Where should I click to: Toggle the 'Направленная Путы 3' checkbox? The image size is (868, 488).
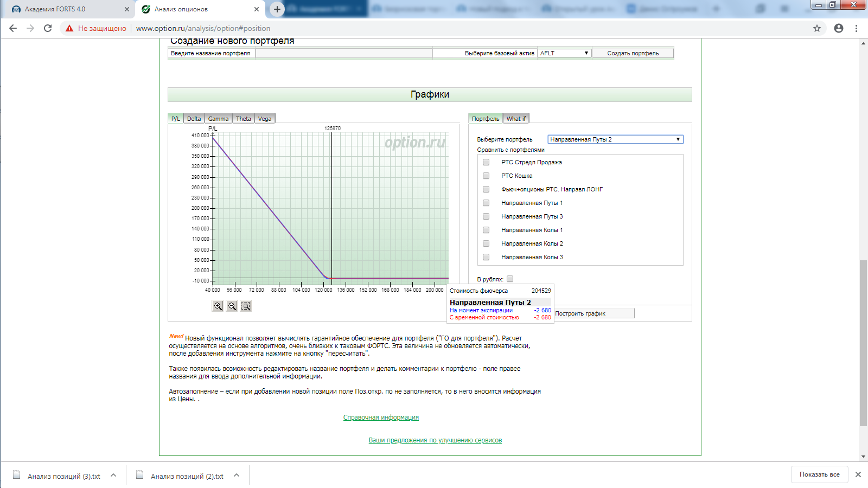pyautogui.click(x=486, y=216)
